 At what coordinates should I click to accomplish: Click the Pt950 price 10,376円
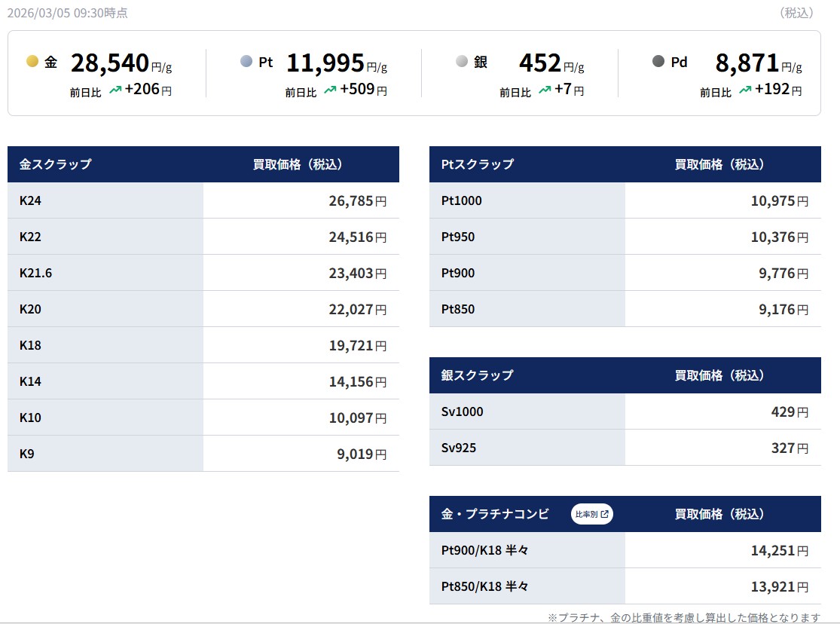tap(780, 237)
